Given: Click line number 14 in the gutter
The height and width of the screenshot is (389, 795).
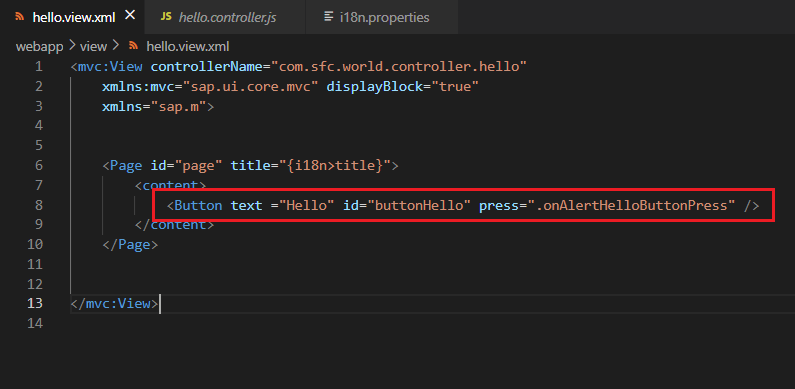Looking at the screenshot, I should [x=35, y=323].
